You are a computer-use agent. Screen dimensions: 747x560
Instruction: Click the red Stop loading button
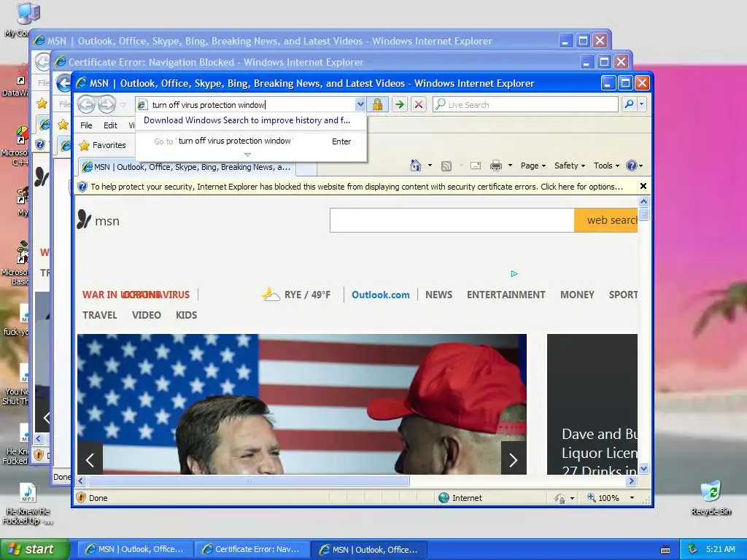[x=419, y=104]
